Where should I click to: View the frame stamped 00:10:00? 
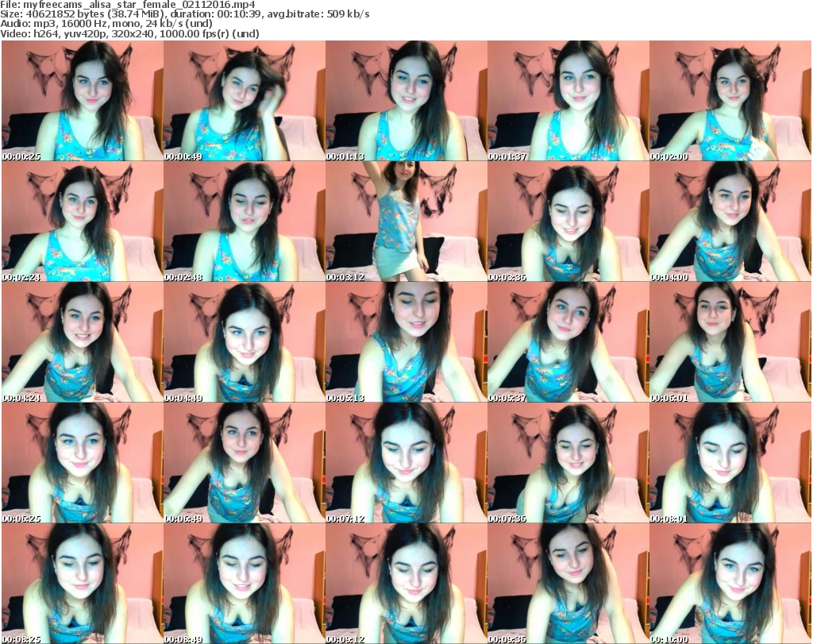click(730, 584)
